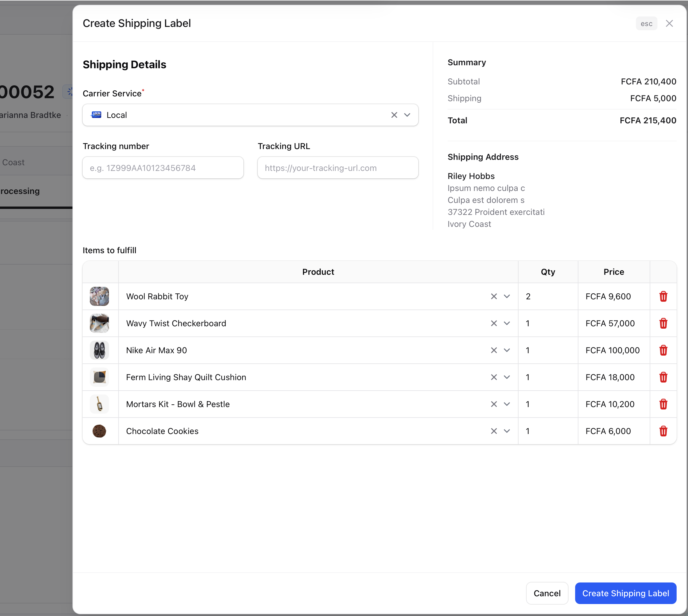Click the Wool Rabbit Toy thumbnail
This screenshot has width=688, height=616.
pyautogui.click(x=100, y=296)
